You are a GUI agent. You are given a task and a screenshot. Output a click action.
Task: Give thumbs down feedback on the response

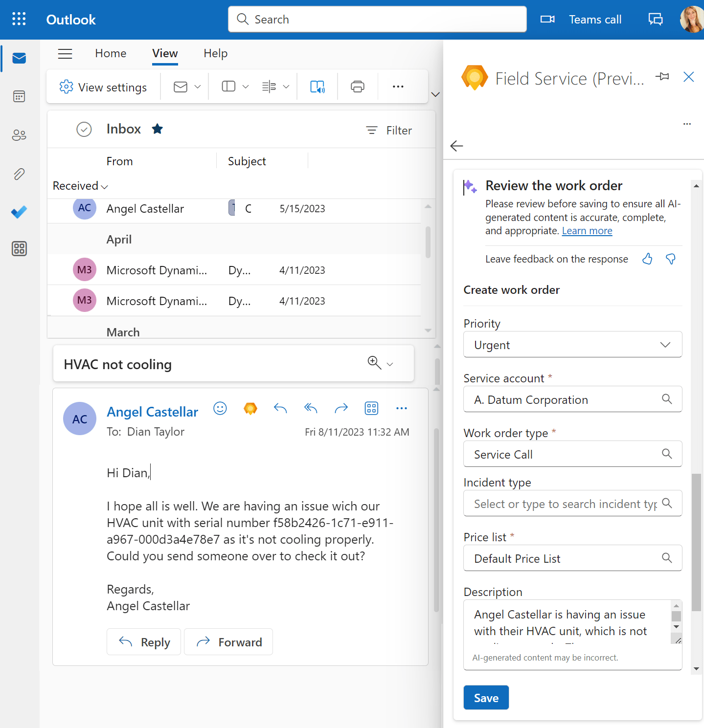pos(670,259)
